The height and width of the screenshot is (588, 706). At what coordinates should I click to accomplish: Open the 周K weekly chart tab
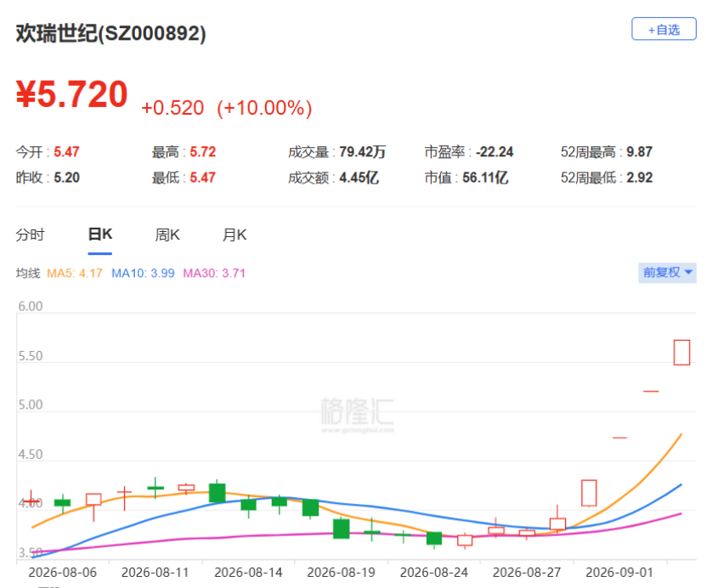point(167,235)
